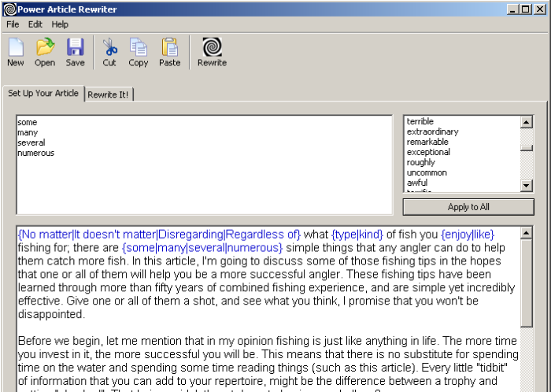Select 'extraordinary' in the synonym list
551x392 pixels.
tap(433, 131)
